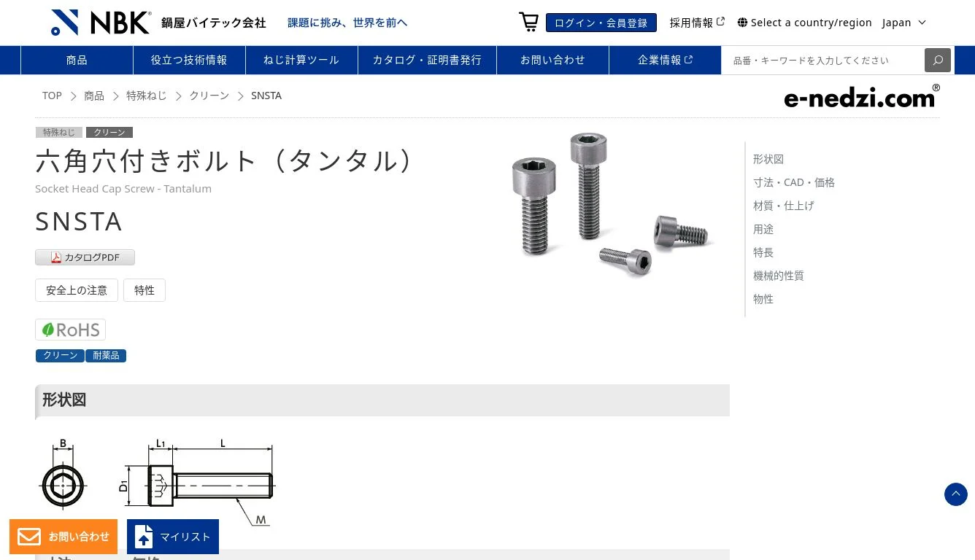This screenshot has width=975, height=560.
Task: Open the 商品 navigation menu
Action: 77,60
